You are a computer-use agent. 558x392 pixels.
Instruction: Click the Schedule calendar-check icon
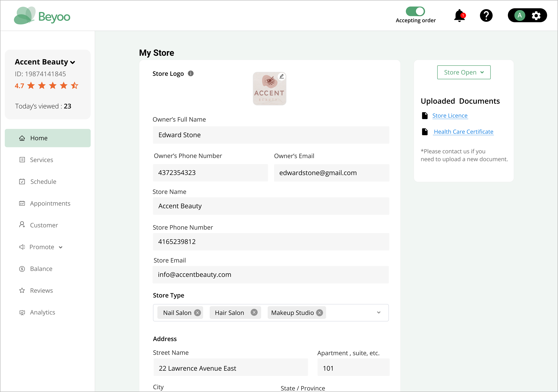(22, 181)
